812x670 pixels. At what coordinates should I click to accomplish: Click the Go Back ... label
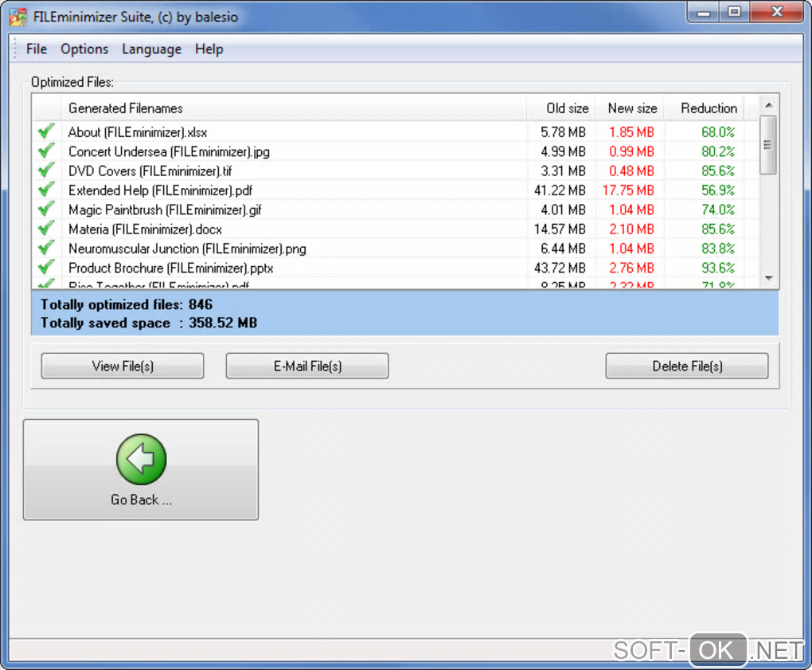pos(142,500)
